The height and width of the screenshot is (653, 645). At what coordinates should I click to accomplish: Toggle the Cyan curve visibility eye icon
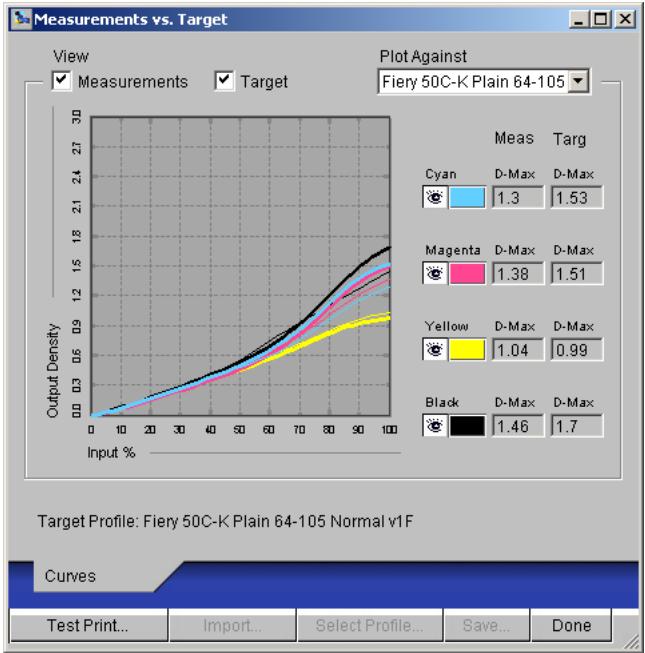tap(435, 197)
